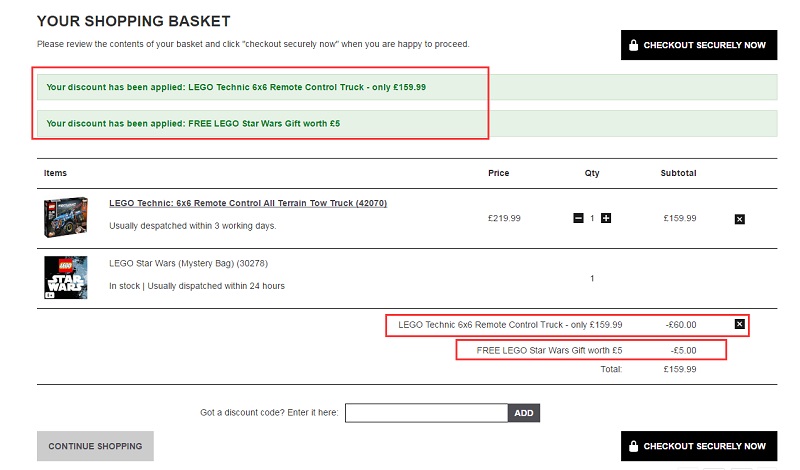The width and height of the screenshot is (800, 470).
Task: Click the bottom Checkout Securely Now button
Action: 698,446
